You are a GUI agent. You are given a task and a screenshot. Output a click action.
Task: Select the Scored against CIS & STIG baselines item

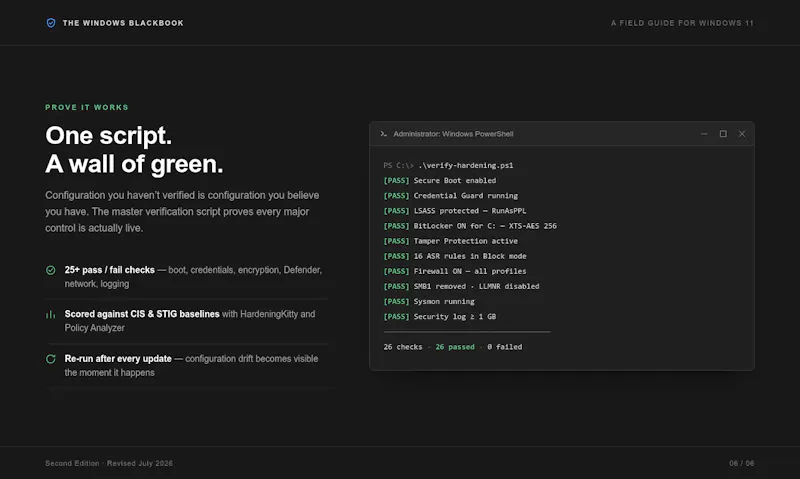pos(186,321)
